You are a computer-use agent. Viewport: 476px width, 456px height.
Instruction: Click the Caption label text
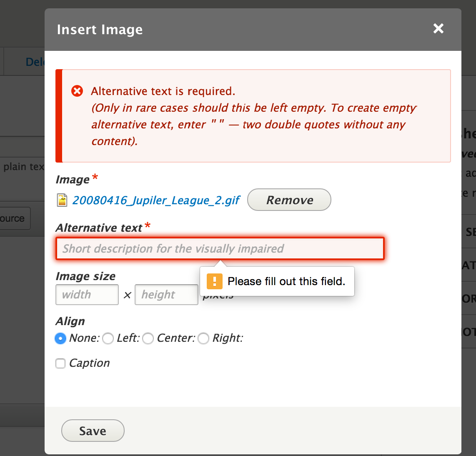(x=90, y=363)
